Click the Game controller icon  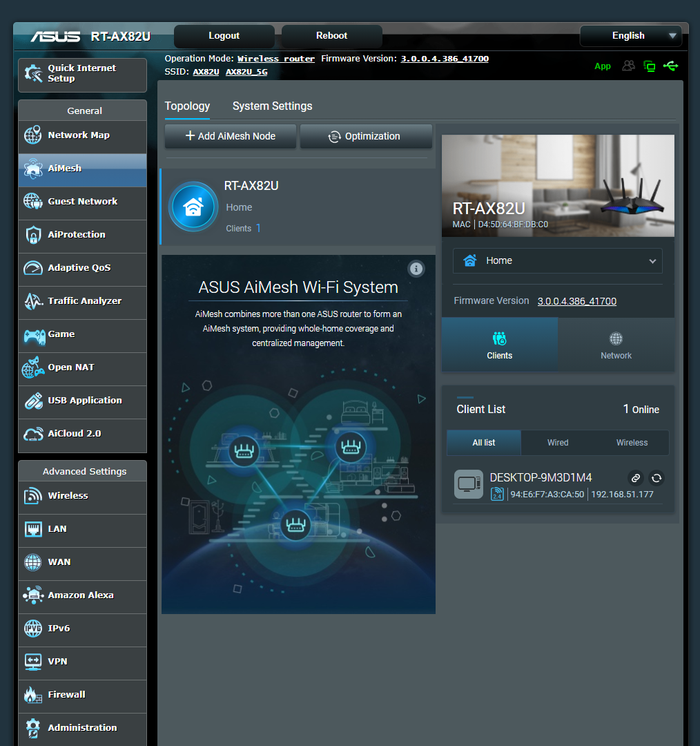35,336
